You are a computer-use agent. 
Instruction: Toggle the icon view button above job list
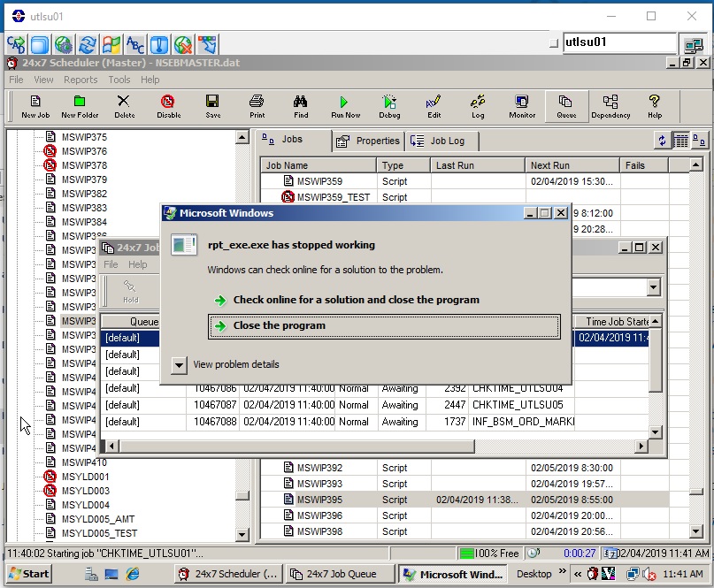699,141
